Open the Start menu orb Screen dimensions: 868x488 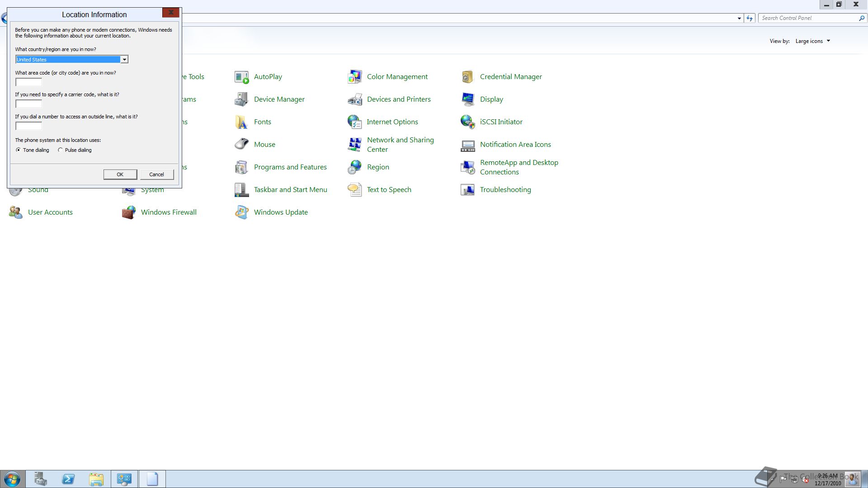click(x=12, y=479)
